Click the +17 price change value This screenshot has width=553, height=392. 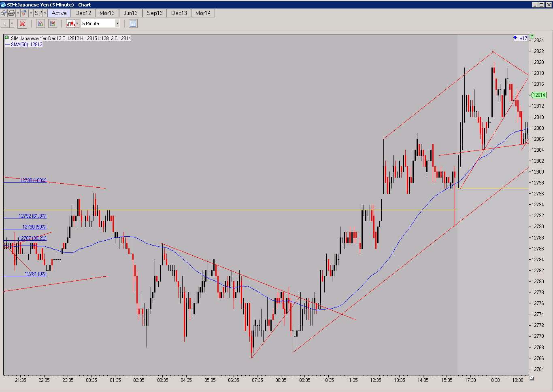pos(523,38)
